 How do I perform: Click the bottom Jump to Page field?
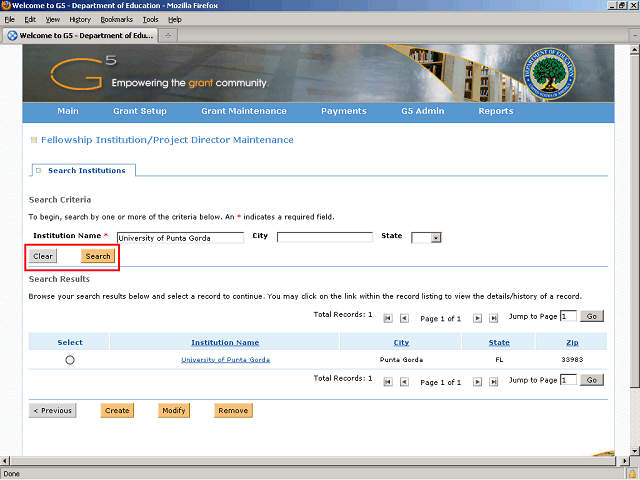tap(568, 380)
